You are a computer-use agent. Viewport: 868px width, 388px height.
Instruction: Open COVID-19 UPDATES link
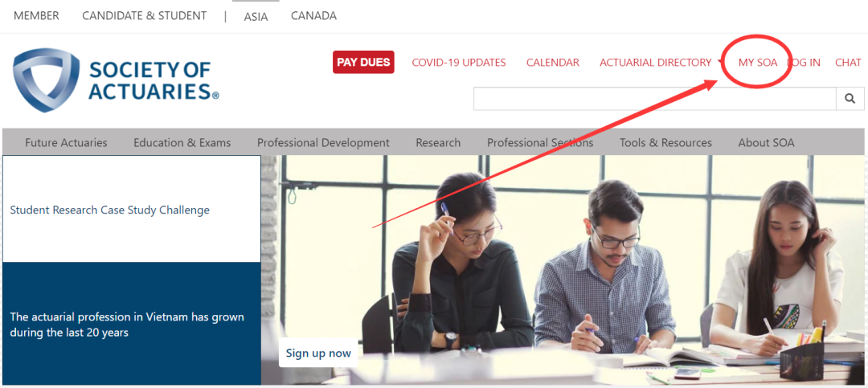coord(459,63)
